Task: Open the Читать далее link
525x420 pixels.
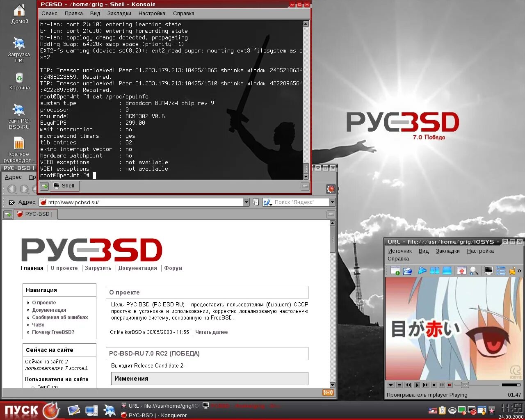Action: pos(212,332)
